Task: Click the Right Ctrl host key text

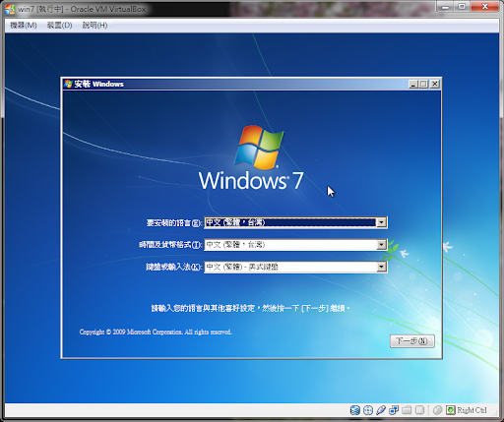Action: click(x=472, y=410)
